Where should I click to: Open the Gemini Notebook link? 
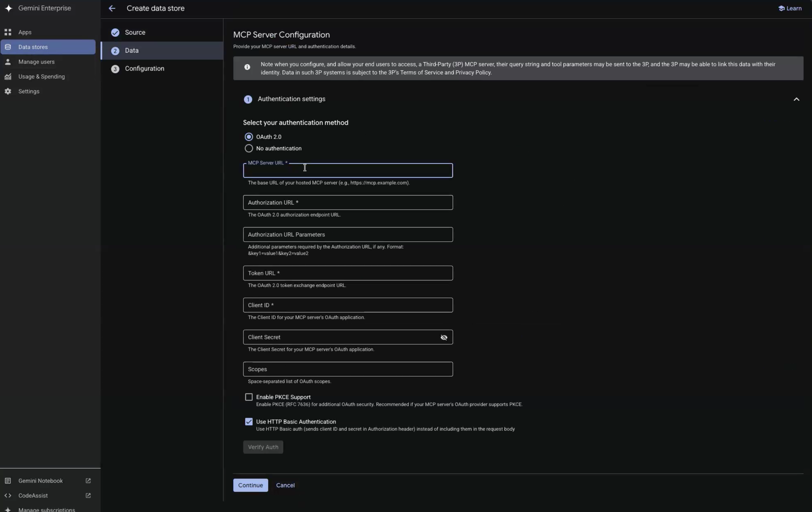tap(48, 481)
